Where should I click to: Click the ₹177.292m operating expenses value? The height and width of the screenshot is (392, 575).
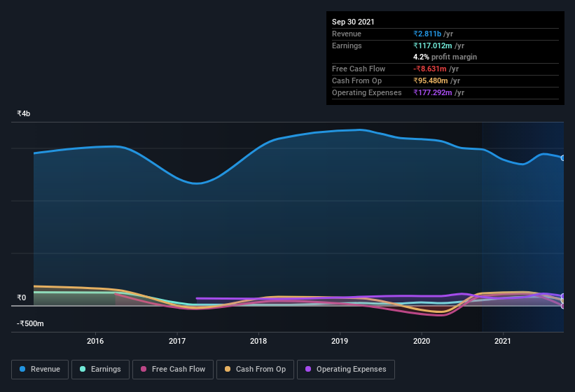[433, 92]
